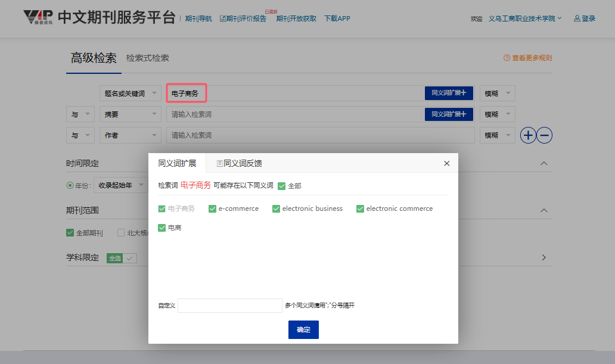Toggle the 全部期刊 checkbox

(x=70, y=233)
